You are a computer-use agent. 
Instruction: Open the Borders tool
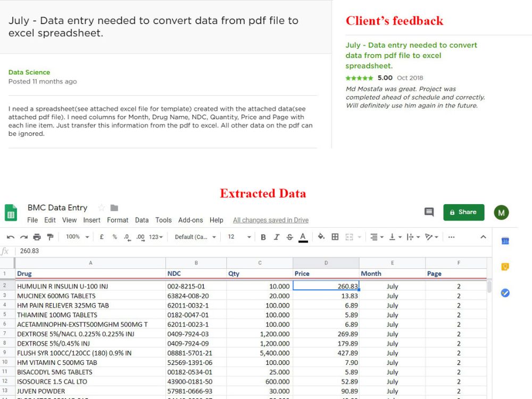[x=335, y=237]
